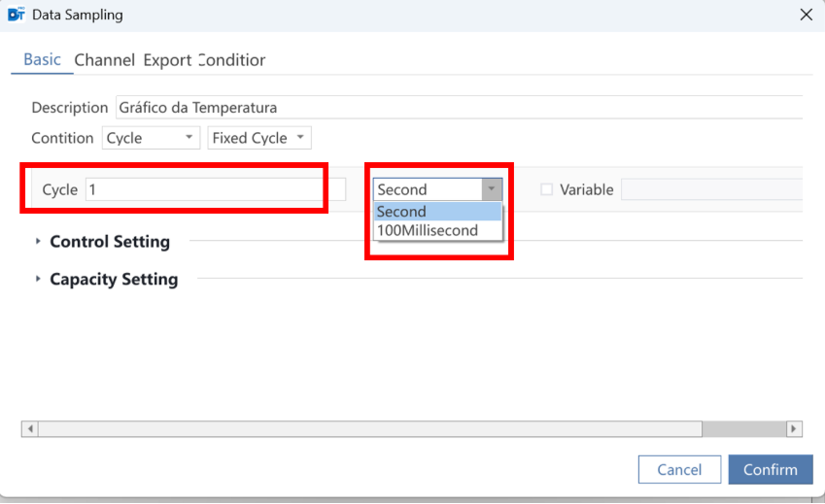Open the Basic tab
Screen dimensions: 825x504
(x=42, y=59)
